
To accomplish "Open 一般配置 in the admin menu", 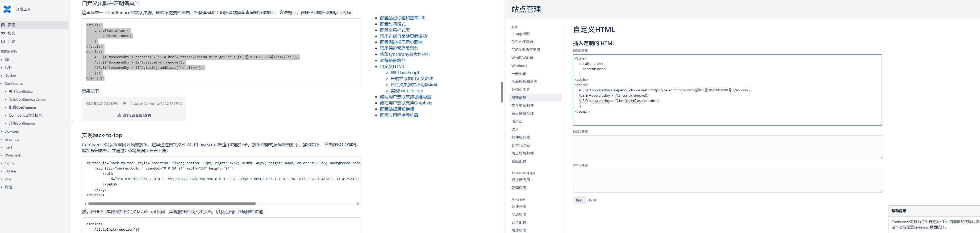I will [x=519, y=74].
